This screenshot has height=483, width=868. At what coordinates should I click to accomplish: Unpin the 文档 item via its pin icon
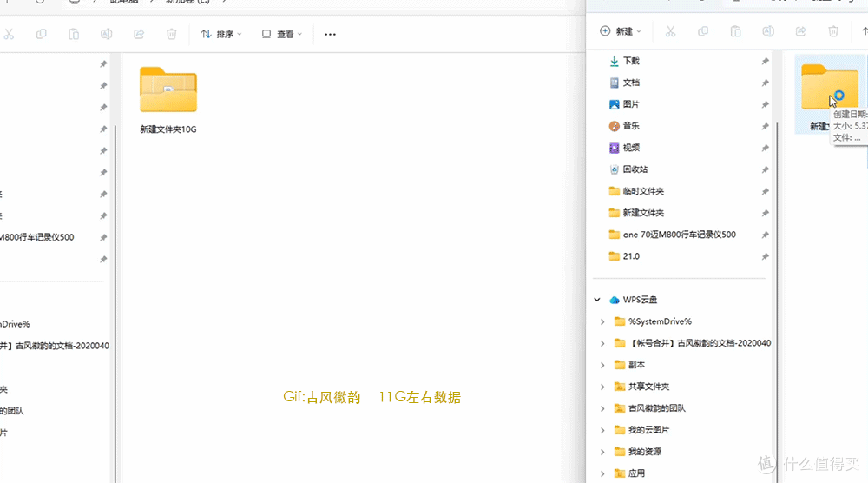765,83
